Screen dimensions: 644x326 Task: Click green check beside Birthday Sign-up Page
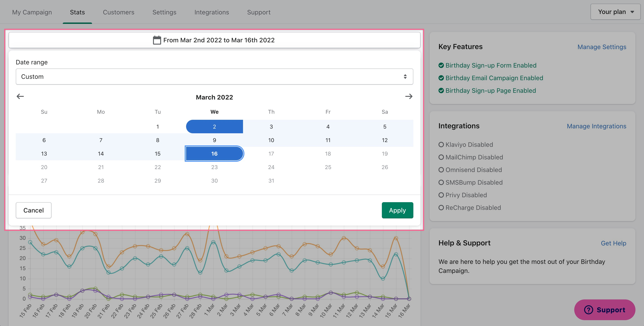(x=441, y=91)
